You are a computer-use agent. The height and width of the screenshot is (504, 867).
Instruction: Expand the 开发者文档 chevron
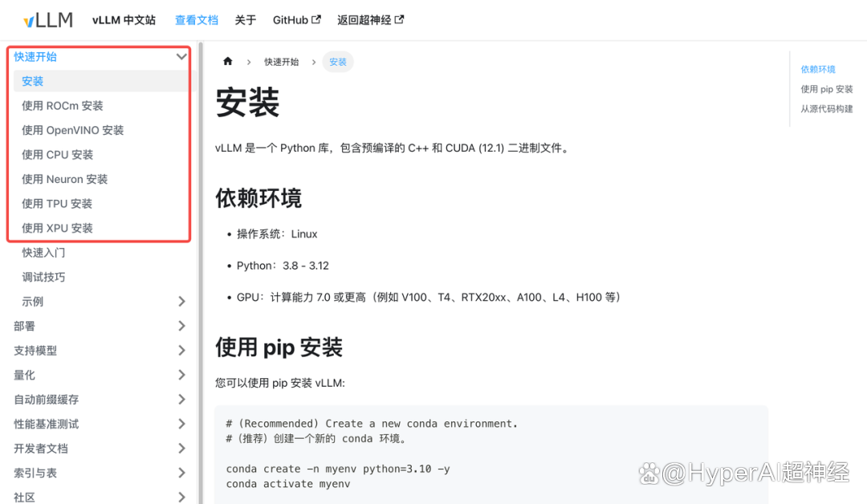pyautogui.click(x=181, y=448)
